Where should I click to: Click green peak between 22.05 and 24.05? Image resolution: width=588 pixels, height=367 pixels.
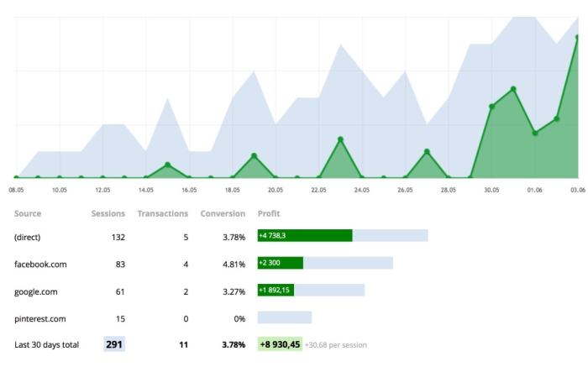(340, 139)
